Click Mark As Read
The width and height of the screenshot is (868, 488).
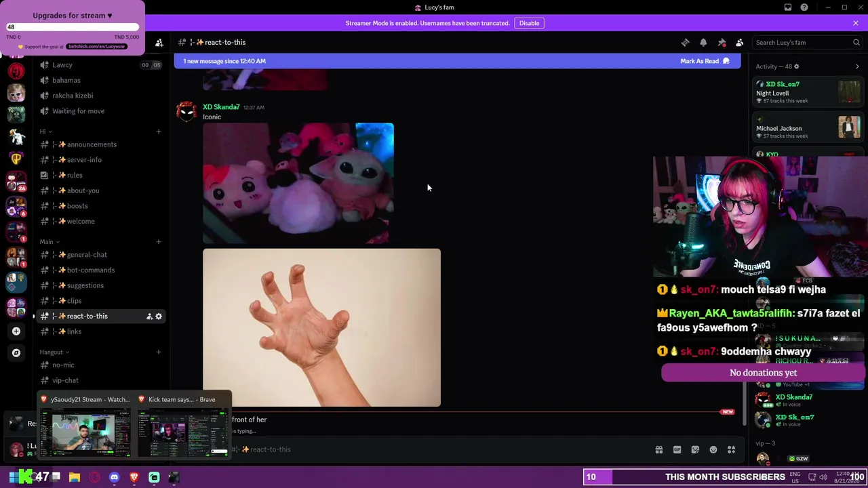[x=705, y=61]
